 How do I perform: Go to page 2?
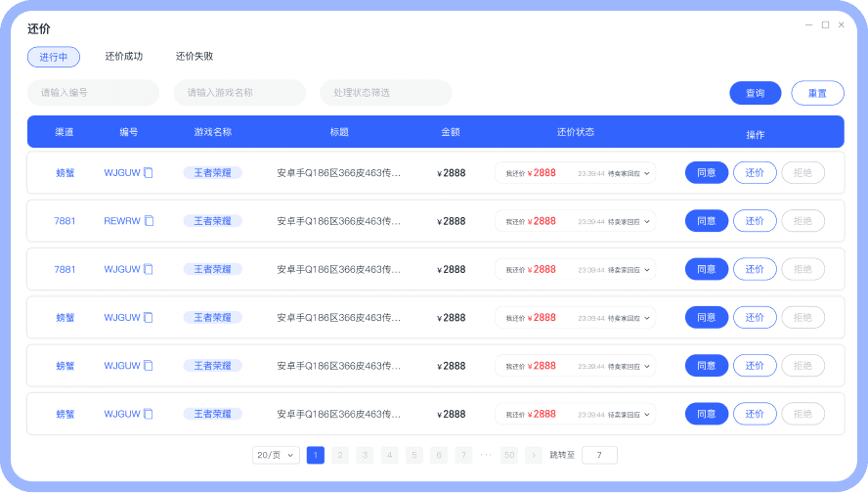coord(340,455)
